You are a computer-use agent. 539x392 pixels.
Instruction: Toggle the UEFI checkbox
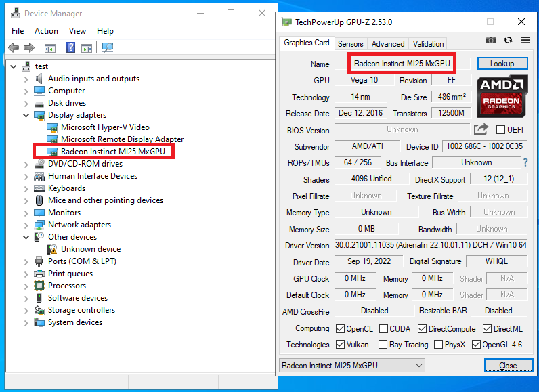coord(500,129)
